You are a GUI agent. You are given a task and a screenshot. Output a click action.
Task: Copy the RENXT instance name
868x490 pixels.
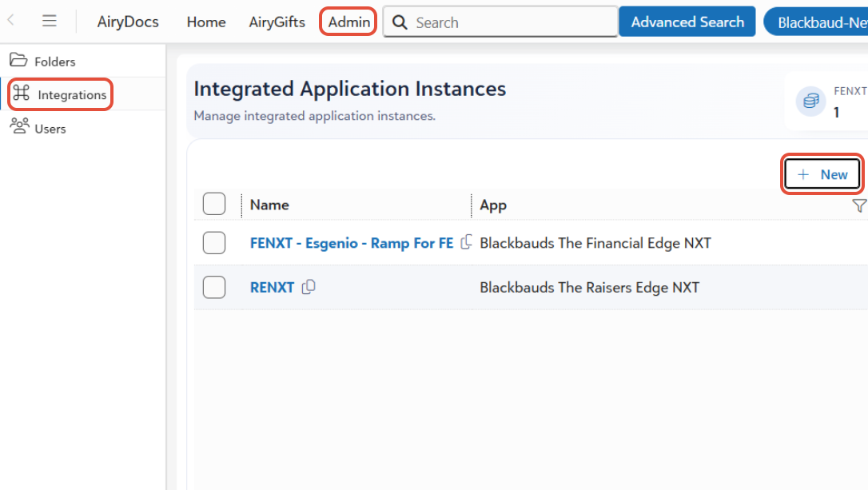click(309, 287)
